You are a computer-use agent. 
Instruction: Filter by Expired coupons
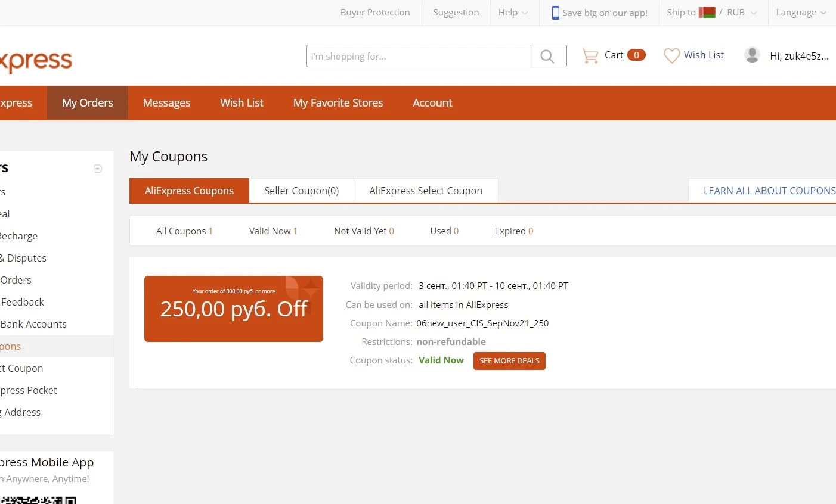pyautogui.click(x=514, y=231)
